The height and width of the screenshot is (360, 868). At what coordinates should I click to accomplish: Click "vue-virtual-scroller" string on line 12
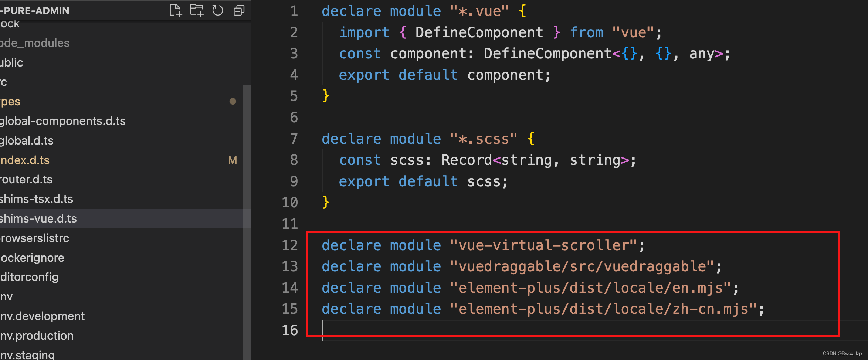pos(543,245)
